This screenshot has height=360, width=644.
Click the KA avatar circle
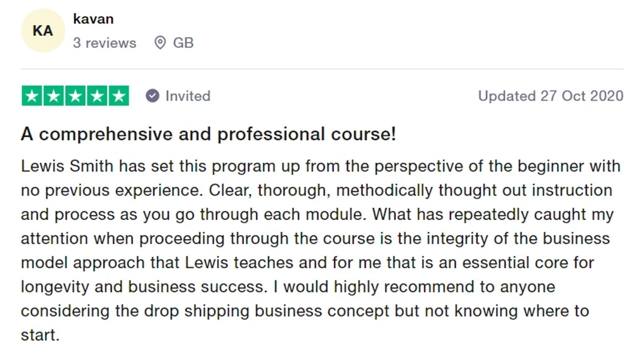coord(42,31)
